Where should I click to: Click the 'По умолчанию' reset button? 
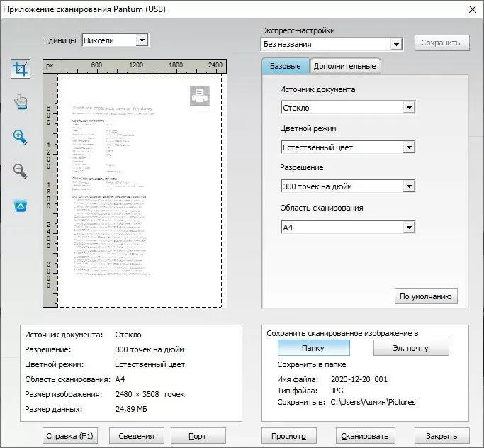pyautogui.click(x=426, y=296)
